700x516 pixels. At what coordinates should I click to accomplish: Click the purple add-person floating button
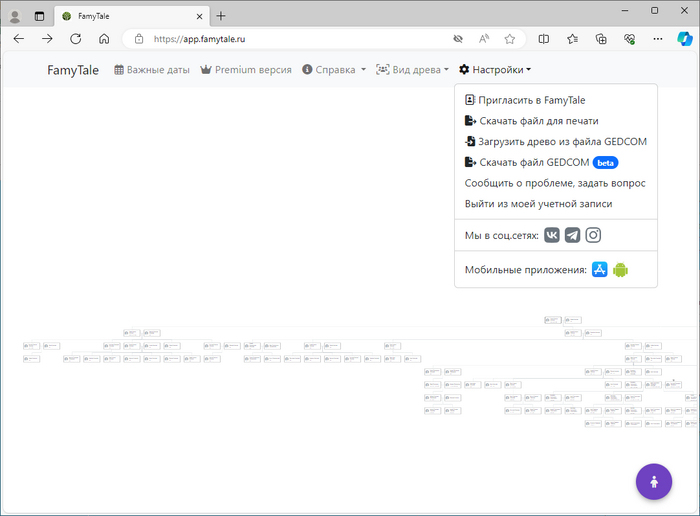pyautogui.click(x=654, y=482)
